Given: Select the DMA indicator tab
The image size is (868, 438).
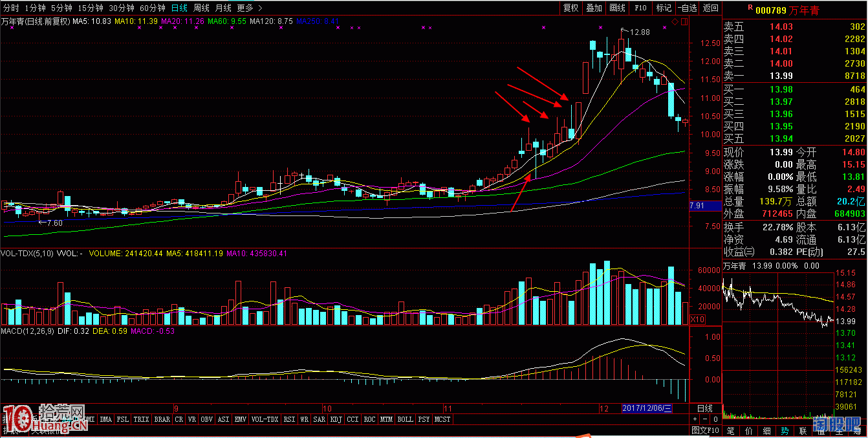Looking at the screenshot, I should tap(106, 419).
